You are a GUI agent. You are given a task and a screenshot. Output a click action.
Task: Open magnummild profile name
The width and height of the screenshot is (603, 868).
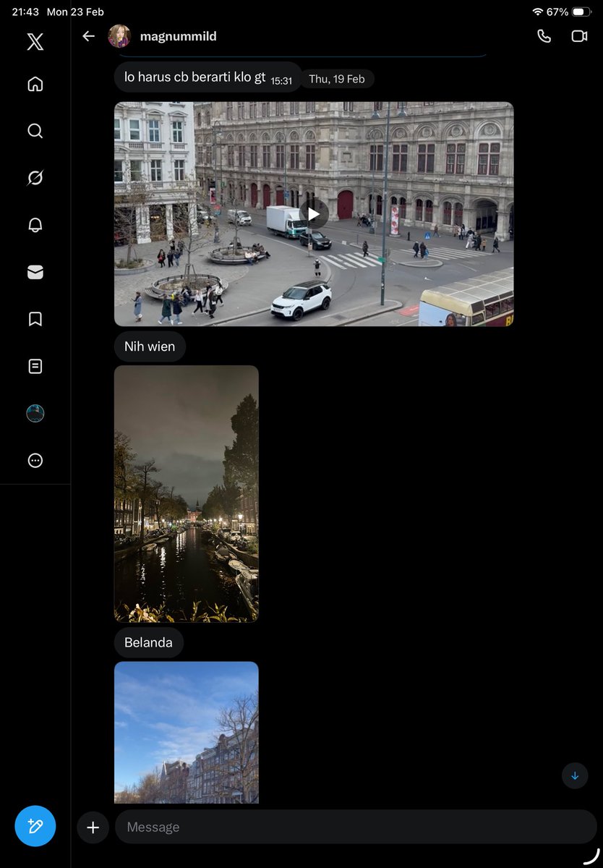(178, 36)
